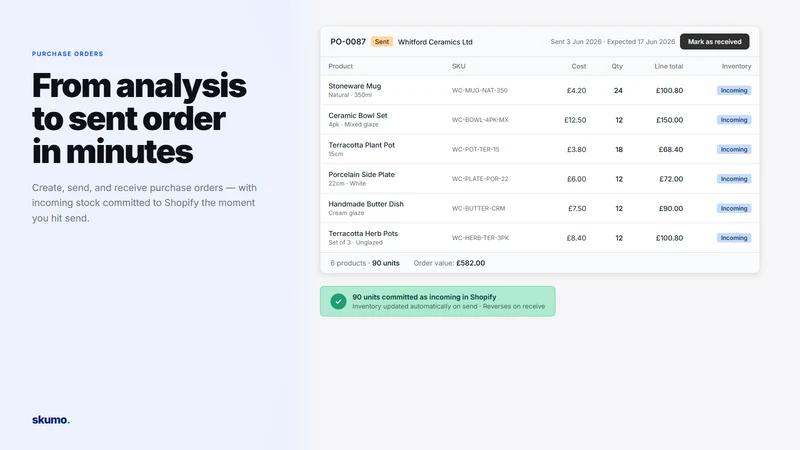Select the Ceramic Bowl Set product name
This screenshot has height=450, width=800.
(x=358, y=116)
